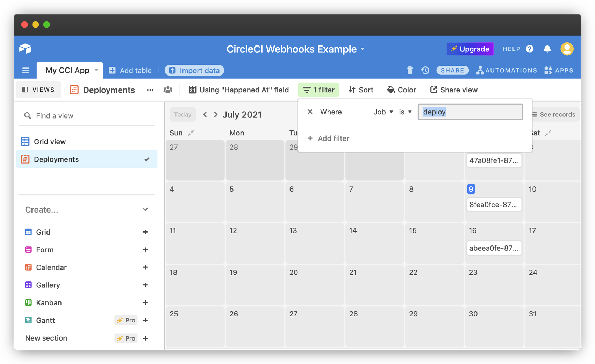Click Add table

130,70
